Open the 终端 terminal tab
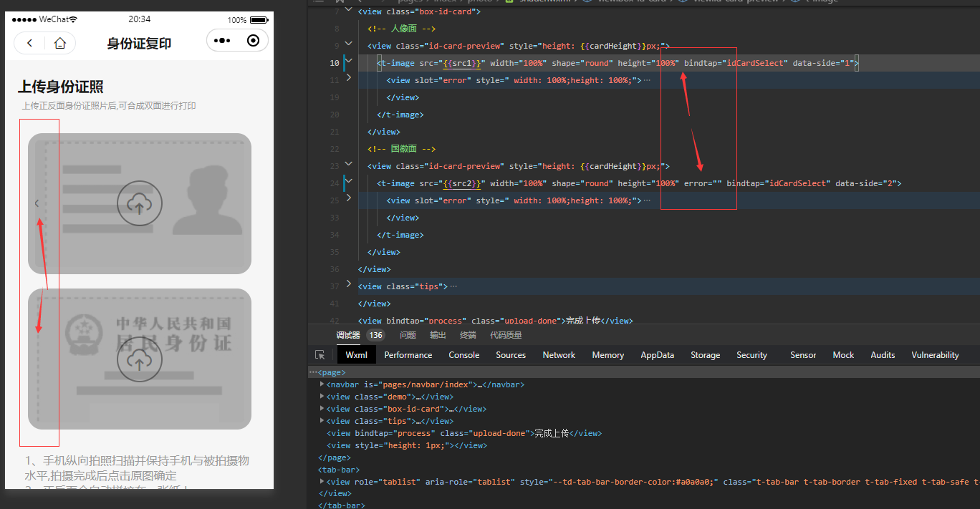This screenshot has height=509, width=980. click(468, 334)
